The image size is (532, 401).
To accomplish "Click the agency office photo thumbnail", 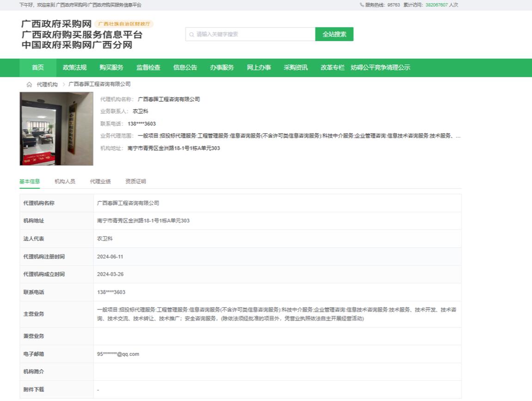I will [x=56, y=128].
